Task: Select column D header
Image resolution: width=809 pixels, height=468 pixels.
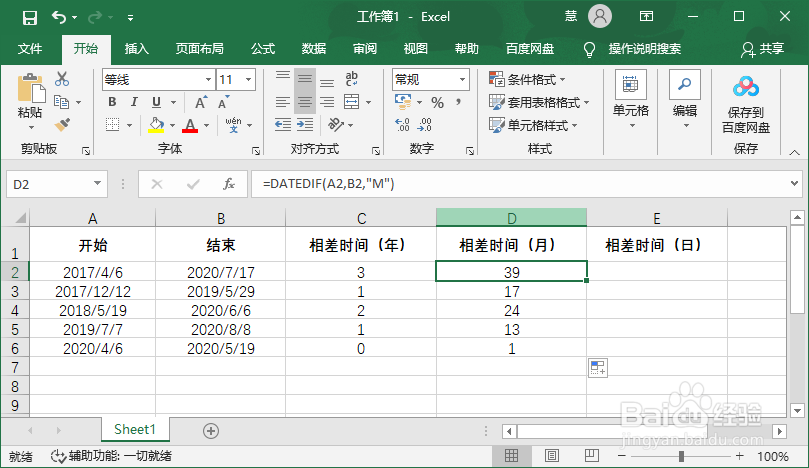Action: [x=511, y=218]
